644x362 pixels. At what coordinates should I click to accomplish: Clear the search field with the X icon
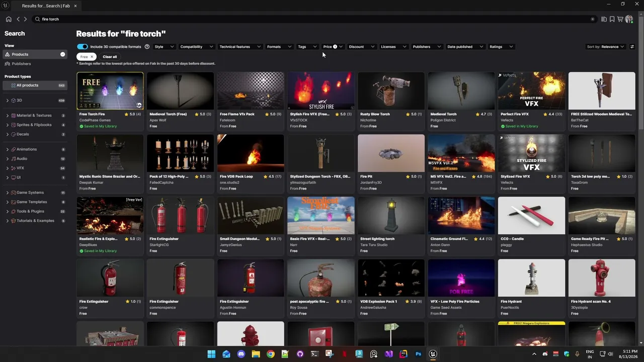click(x=593, y=19)
